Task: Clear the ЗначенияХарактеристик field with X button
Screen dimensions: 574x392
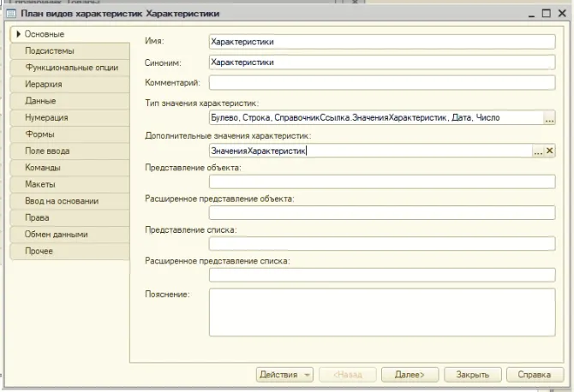Action: (x=550, y=151)
